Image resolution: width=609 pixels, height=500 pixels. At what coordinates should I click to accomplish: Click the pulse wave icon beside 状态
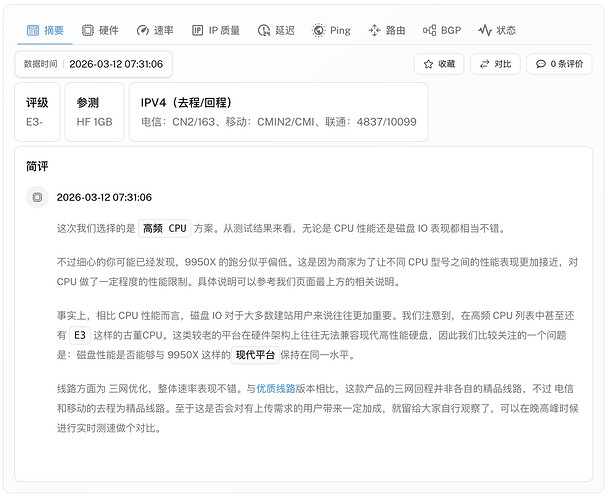click(x=485, y=30)
